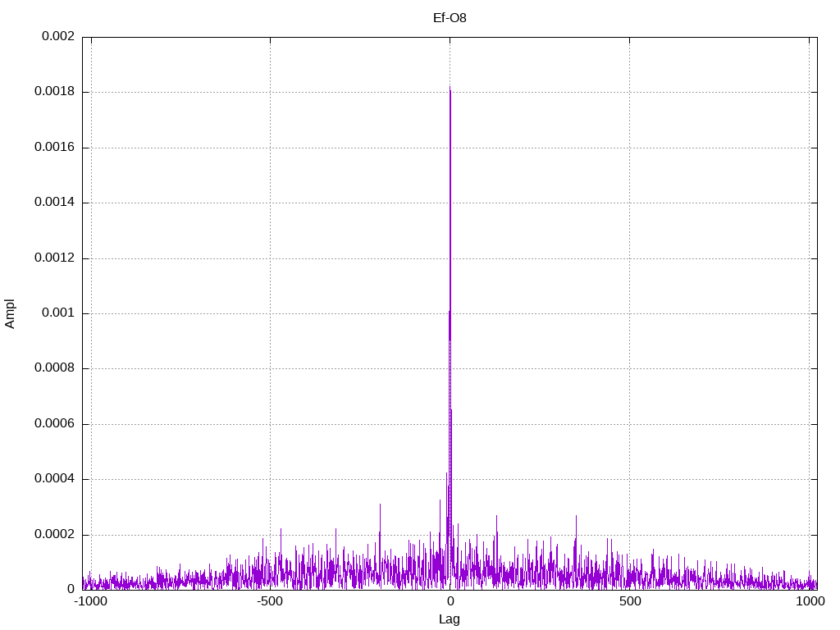Select the 0.0012 Y-axis tick label

click(55, 258)
